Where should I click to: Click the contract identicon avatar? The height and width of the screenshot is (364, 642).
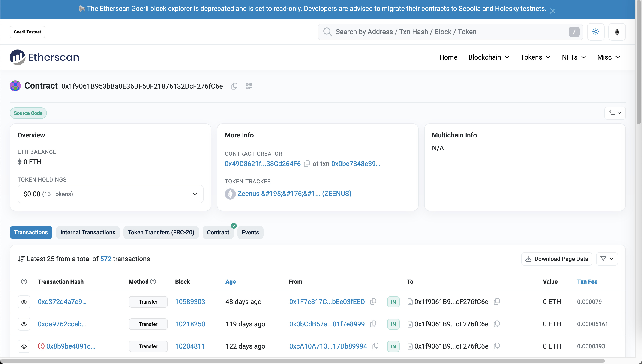pos(15,86)
